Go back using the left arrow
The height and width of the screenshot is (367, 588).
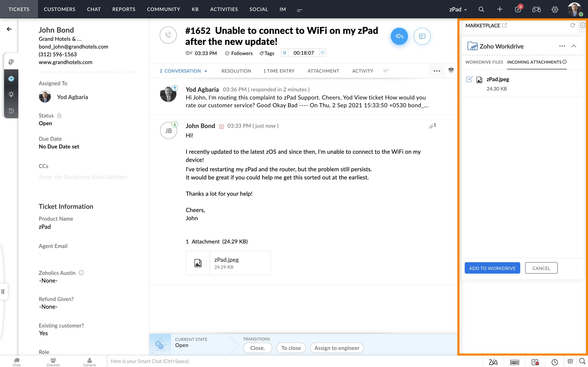pos(9,29)
